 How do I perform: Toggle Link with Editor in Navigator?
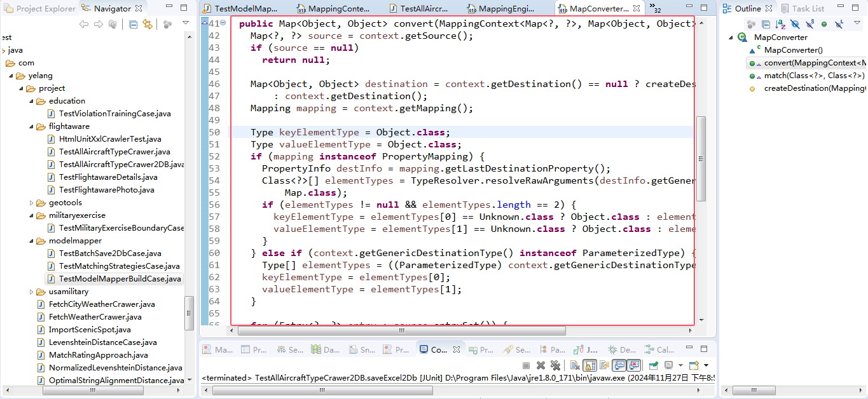tap(148, 24)
